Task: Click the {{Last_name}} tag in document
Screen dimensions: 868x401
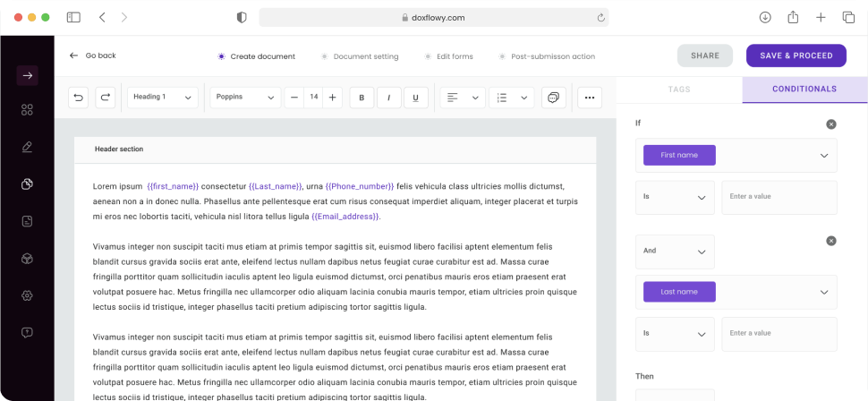Action: point(276,186)
